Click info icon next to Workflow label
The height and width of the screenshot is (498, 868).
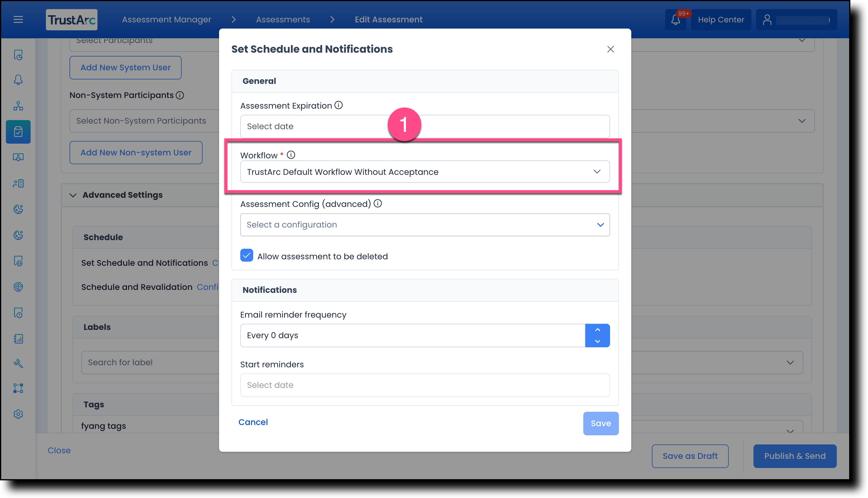point(291,155)
